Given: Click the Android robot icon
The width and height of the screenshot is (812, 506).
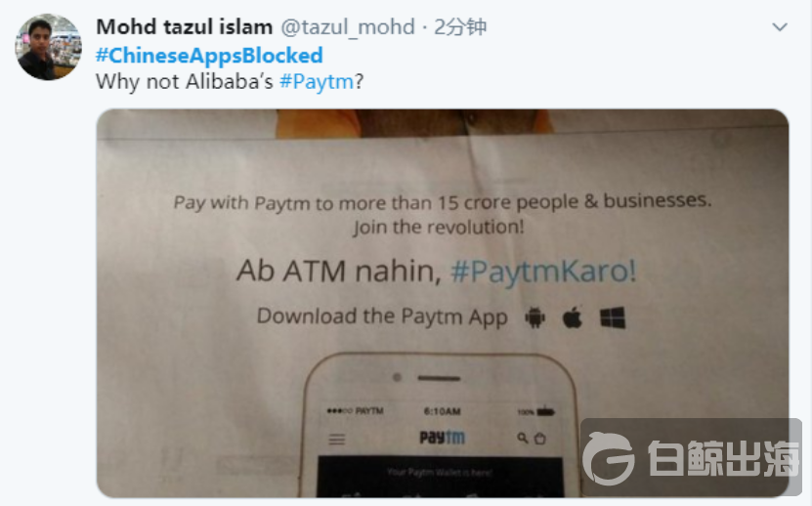Looking at the screenshot, I should (x=534, y=317).
